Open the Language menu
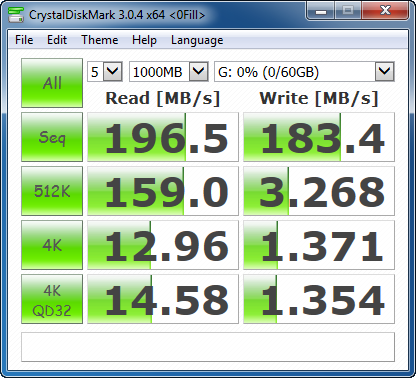Image resolution: width=416 pixels, height=378 pixels. point(197,40)
